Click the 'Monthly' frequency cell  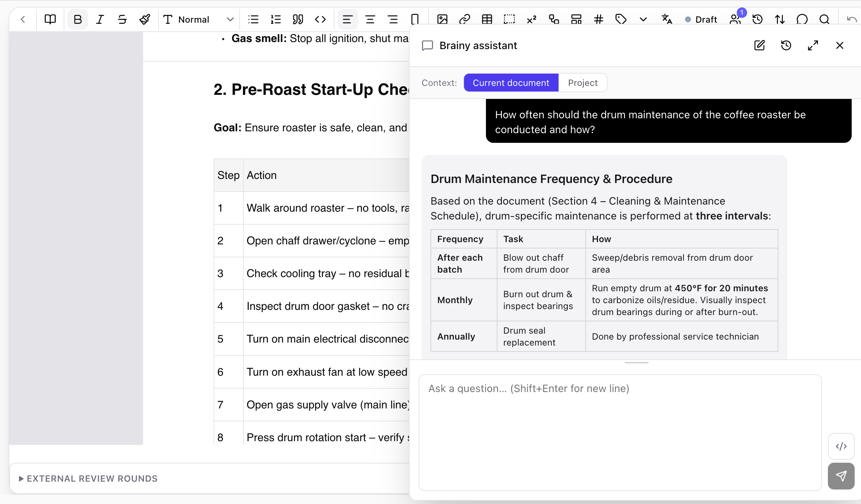(464, 300)
